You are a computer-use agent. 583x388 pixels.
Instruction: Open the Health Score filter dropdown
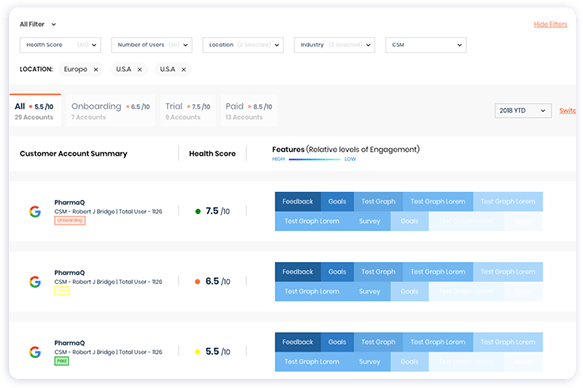coord(60,45)
